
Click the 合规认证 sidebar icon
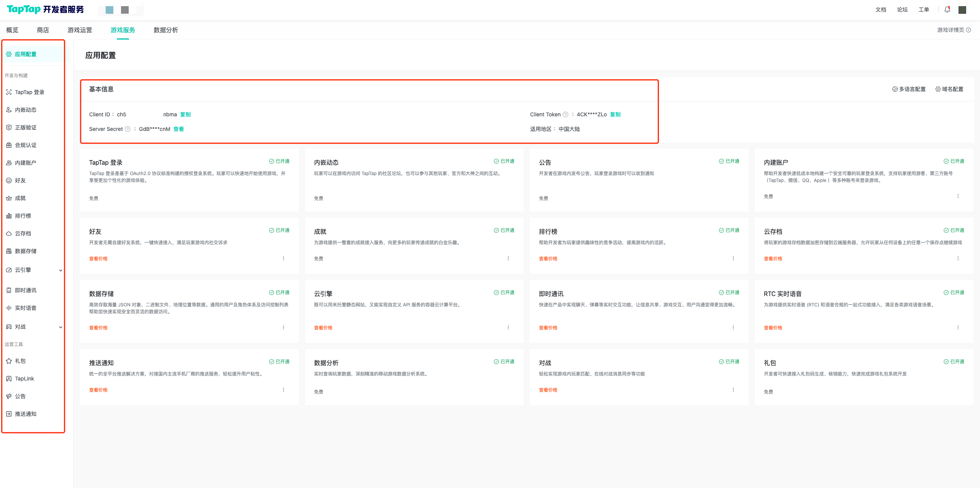pyautogui.click(x=9, y=145)
